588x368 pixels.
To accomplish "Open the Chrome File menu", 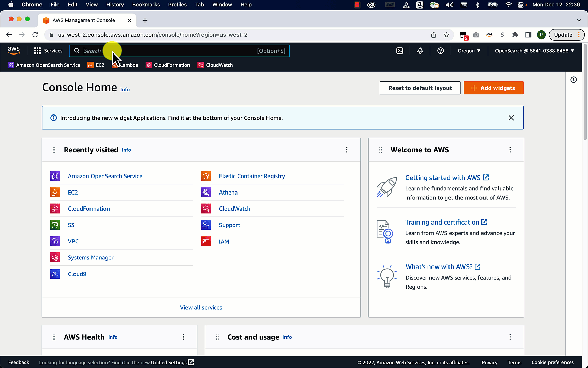I will [55, 5].
